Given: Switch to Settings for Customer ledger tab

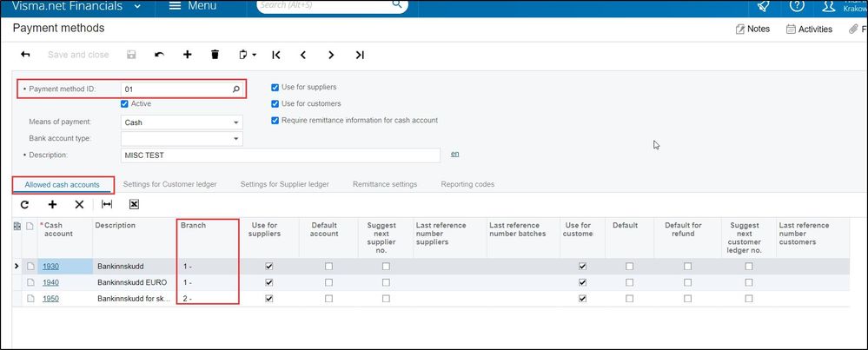Looking at the screenshot, I should click(x=169, y=184).
